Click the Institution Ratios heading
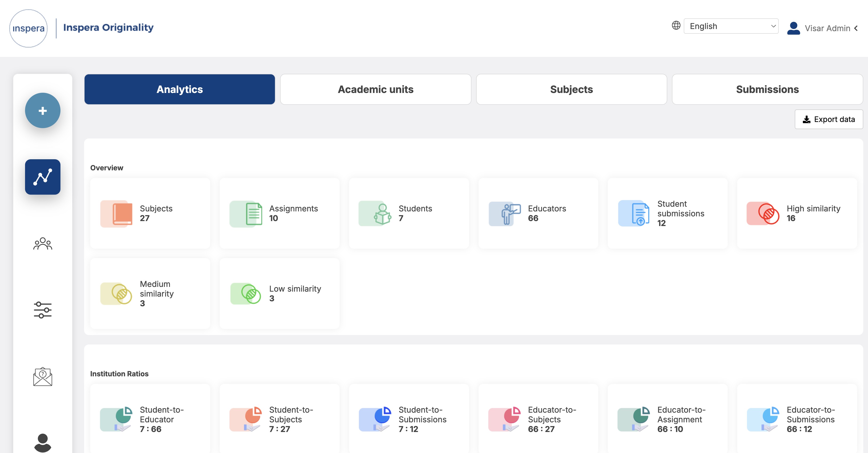 coord(119,373)
